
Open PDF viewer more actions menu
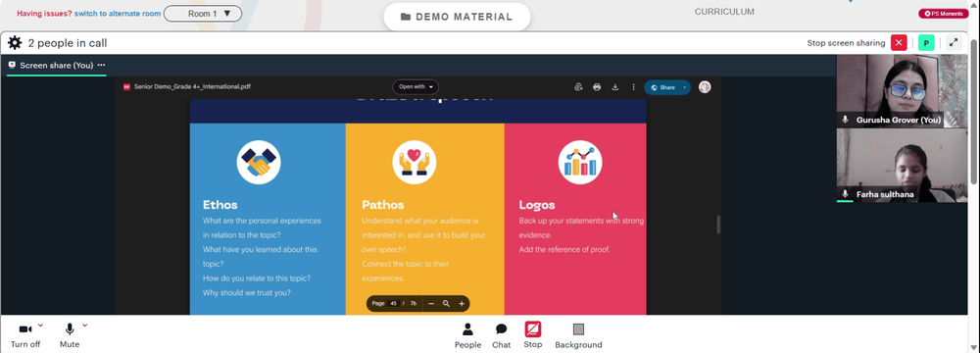[633, 87]
